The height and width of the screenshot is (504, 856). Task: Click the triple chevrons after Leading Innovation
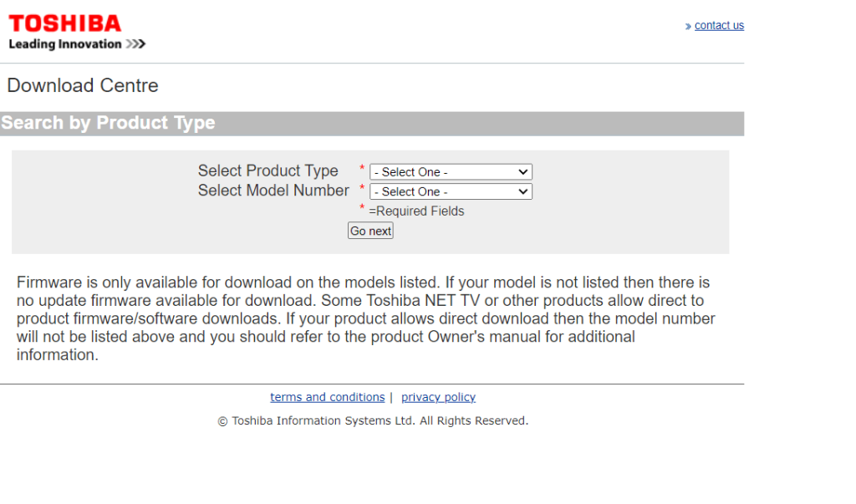(x=135, y=44)
